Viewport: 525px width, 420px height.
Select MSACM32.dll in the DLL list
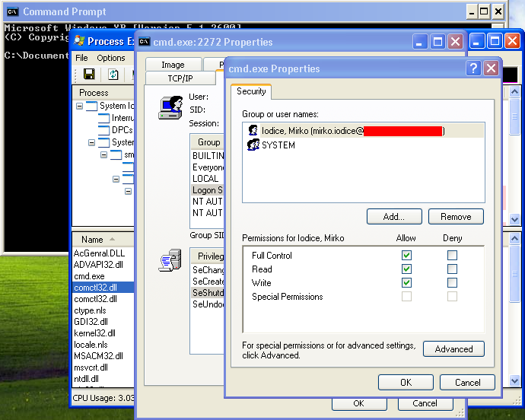(x=98, y=356)
